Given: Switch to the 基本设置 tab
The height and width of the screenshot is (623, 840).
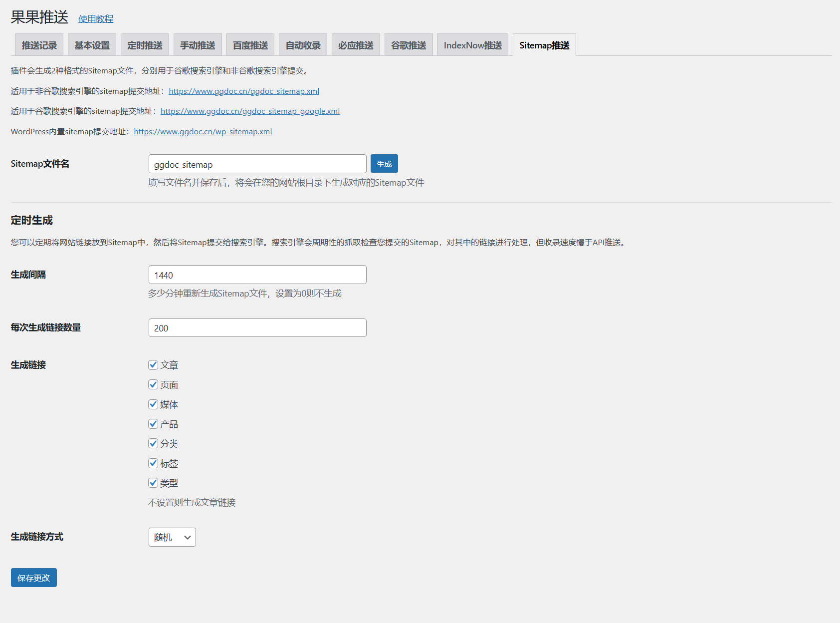Looking at the screenshot, I should point(92,45).
